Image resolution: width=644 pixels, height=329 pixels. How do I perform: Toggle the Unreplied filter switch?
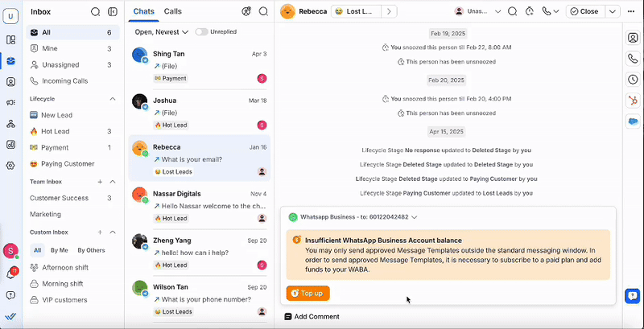(x=200, y=32)
